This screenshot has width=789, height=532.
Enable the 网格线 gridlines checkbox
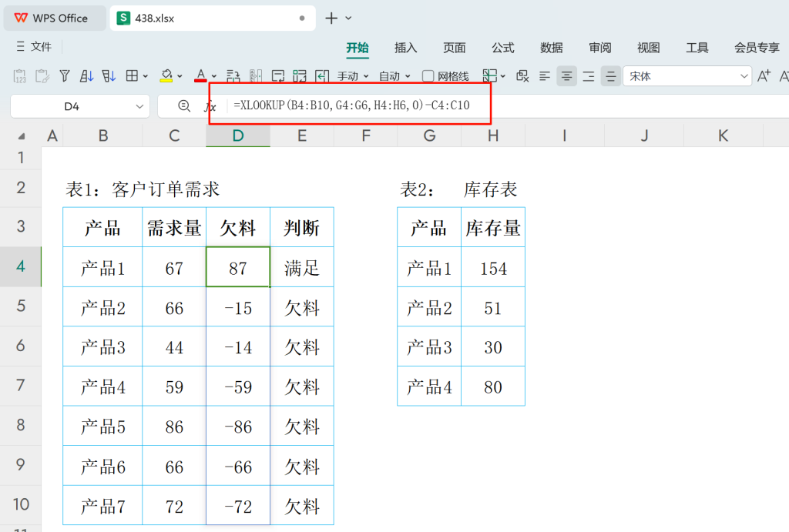[428, 76]
